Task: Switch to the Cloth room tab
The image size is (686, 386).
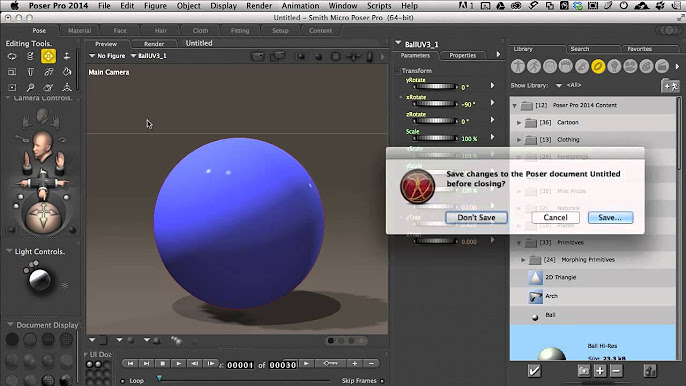Action: 200,31
